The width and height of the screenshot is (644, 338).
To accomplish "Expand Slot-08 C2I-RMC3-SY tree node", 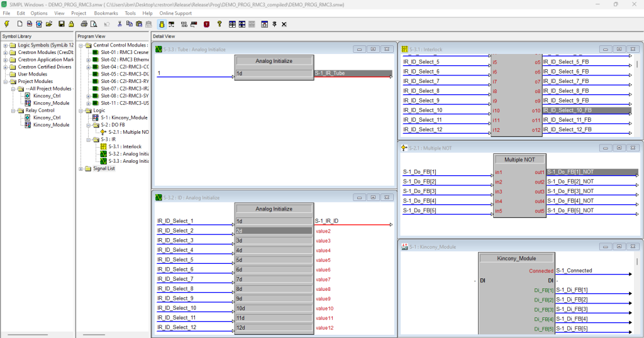I will click(x=89, y=96).
